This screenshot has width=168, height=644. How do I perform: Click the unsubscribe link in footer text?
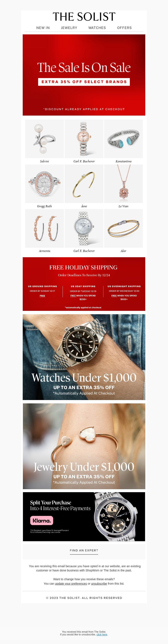coord(99,584)
